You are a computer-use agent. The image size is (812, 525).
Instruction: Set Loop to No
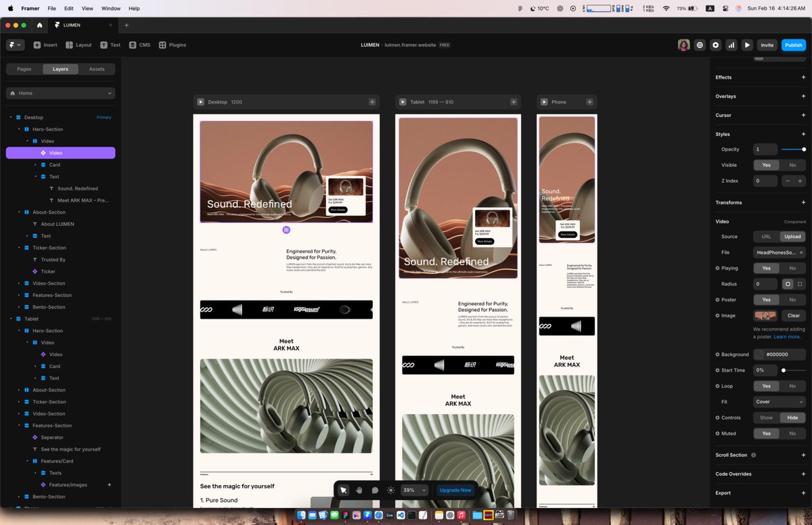point(792,386)
